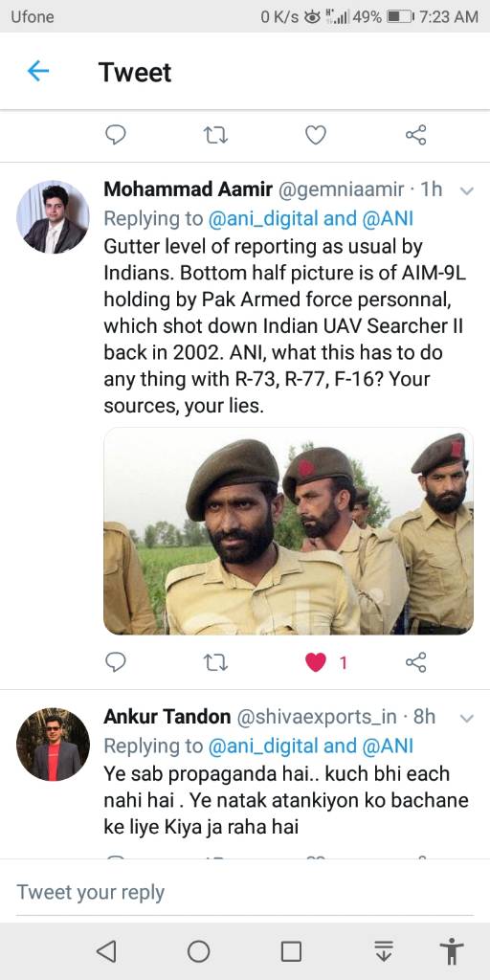The image size is (490, 980).
Task: Retweet Mohammad Aamir's tweet
Action: pyautogui.click(x=216, y=662)
